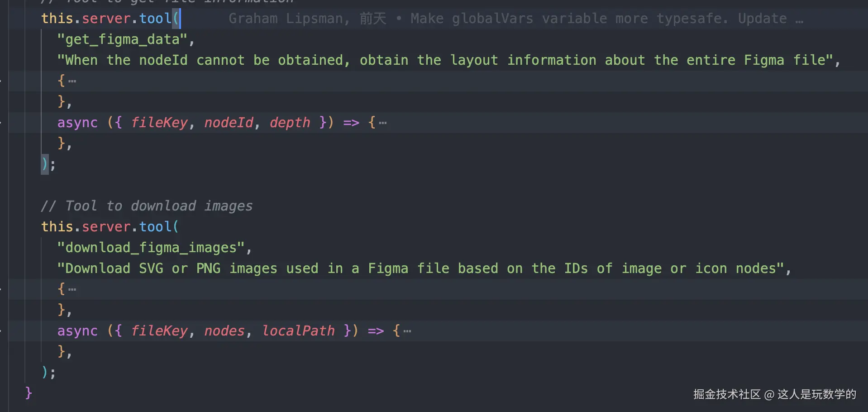
Task: Expand collapsed async body containing localPath parameter
Action: pos(406,331)
